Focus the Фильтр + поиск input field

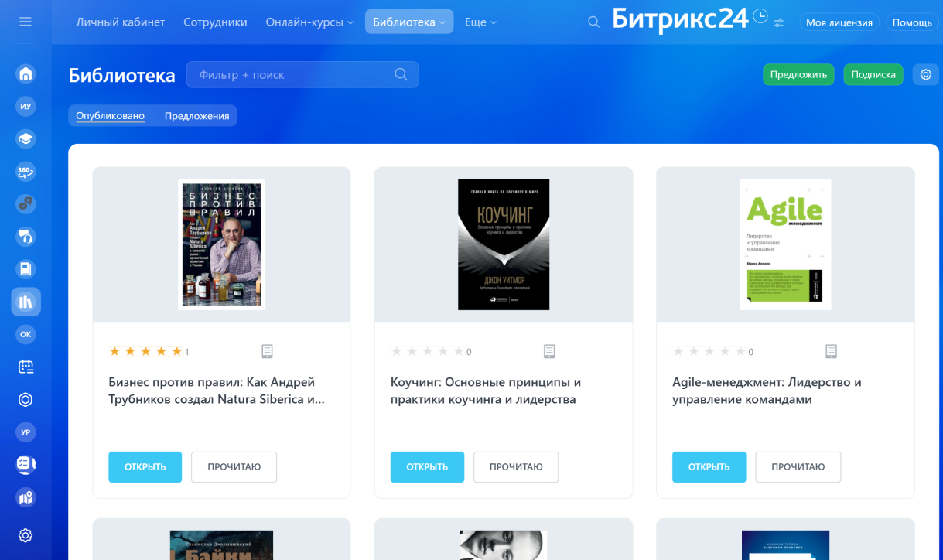click(302, 74)
